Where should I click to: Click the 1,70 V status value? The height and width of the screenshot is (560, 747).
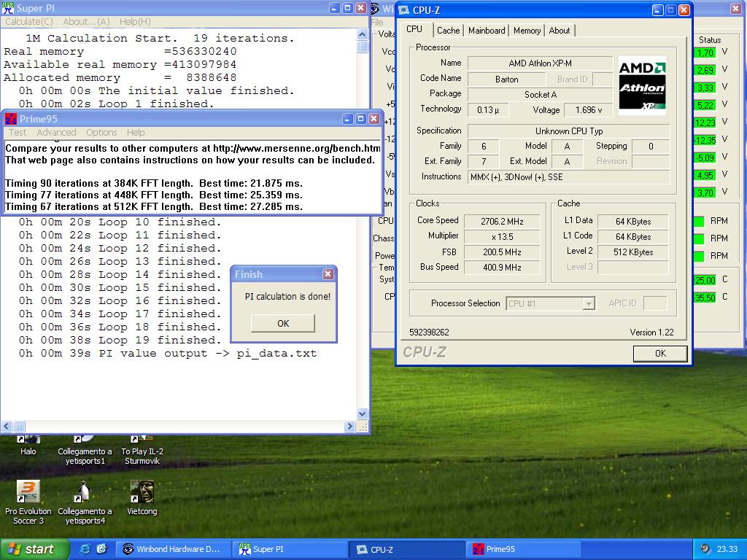pos(705,52)
